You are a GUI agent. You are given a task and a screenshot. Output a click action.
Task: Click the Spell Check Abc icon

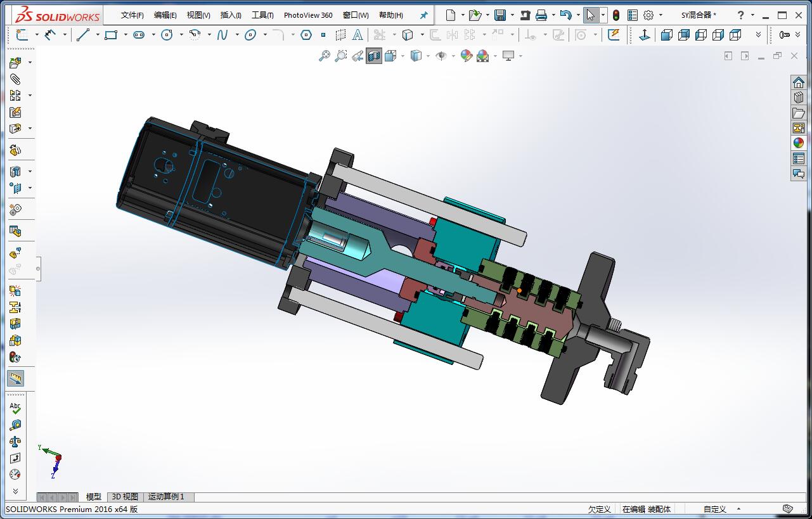[16, 408]
